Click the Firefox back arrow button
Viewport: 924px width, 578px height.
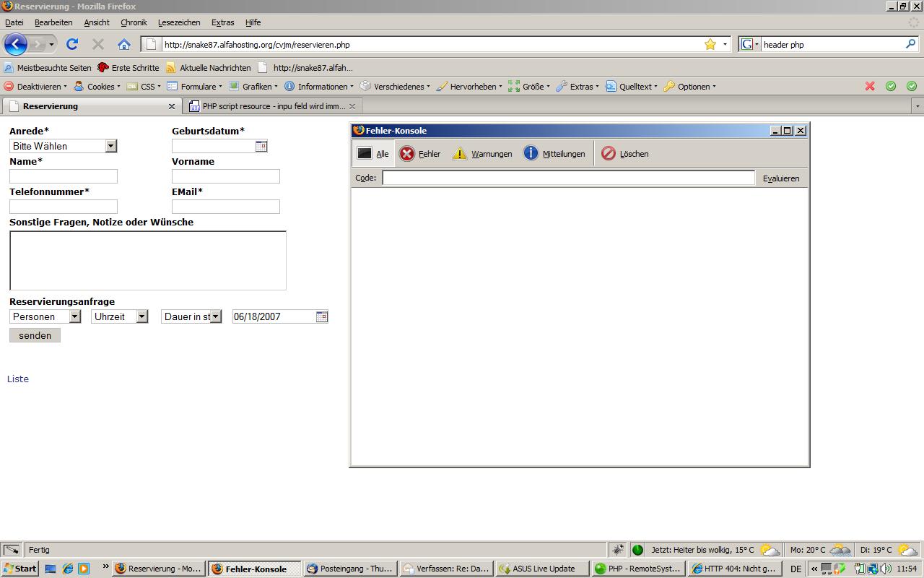16,44
